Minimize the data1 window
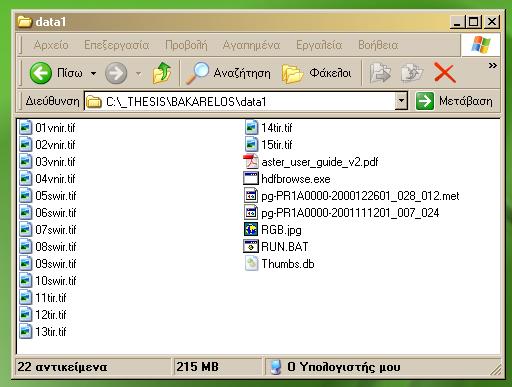The image size is (512, 387). (457, 22)
